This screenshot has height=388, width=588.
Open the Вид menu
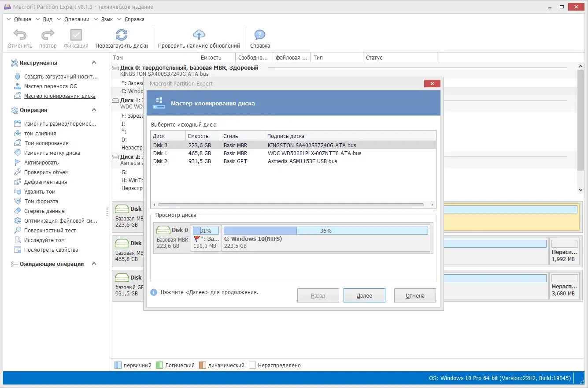tap(48, 19)
